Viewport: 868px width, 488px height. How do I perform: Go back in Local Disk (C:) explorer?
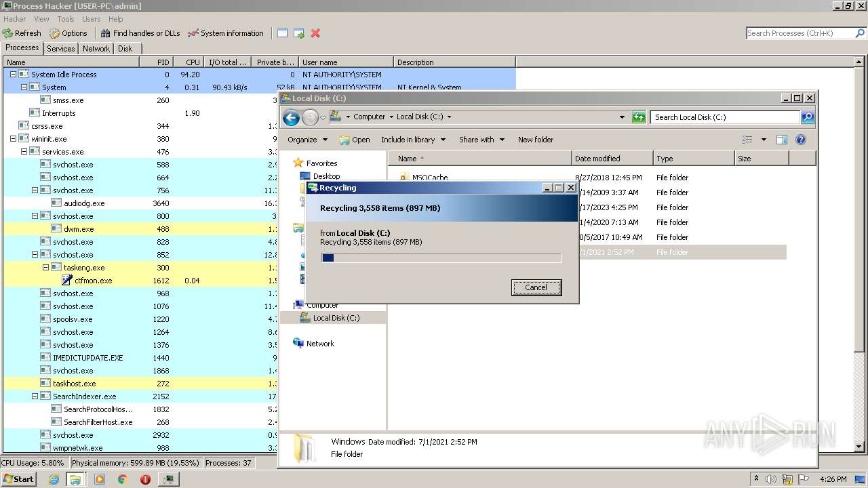point(291,118)
